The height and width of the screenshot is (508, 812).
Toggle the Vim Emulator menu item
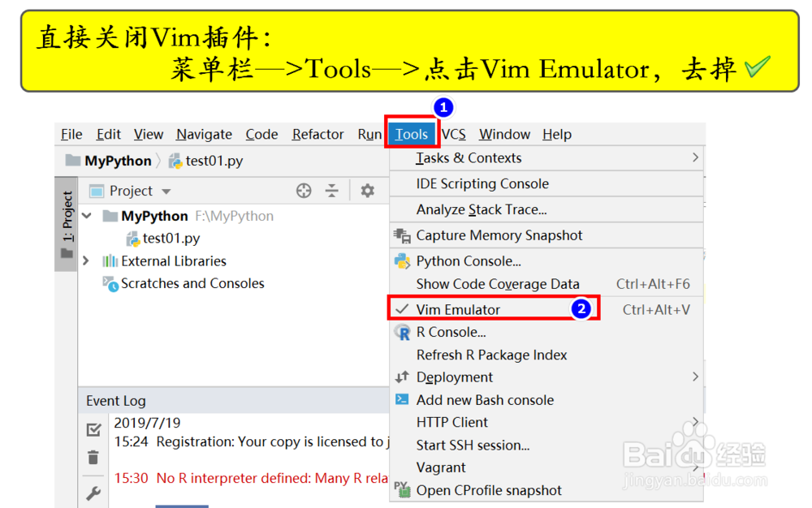coord(546,309)
